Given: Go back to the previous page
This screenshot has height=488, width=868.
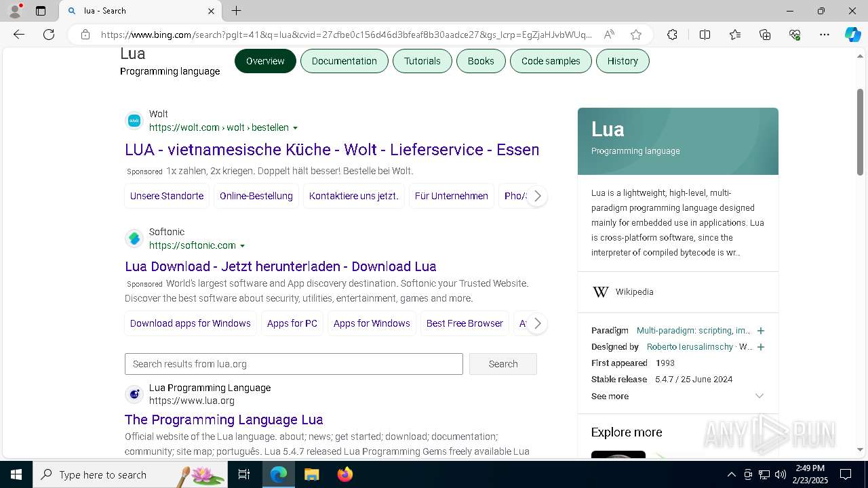Looking at the screenshot, I should coord(19,35).
